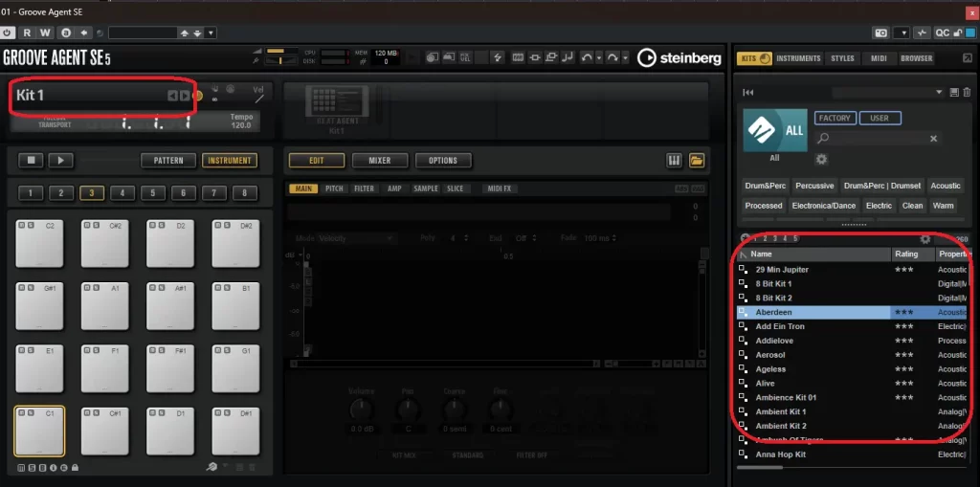Viewport: 980px width, 487px height.
Task: Open the redo history dropdown arrow
Action: coord(626,57)
